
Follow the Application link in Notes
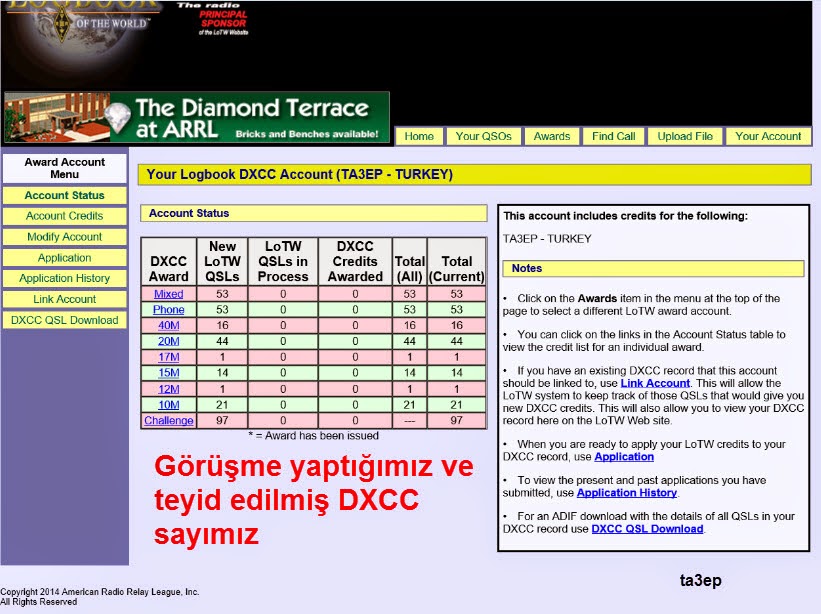pyautogui.click(x=624, y=456)
